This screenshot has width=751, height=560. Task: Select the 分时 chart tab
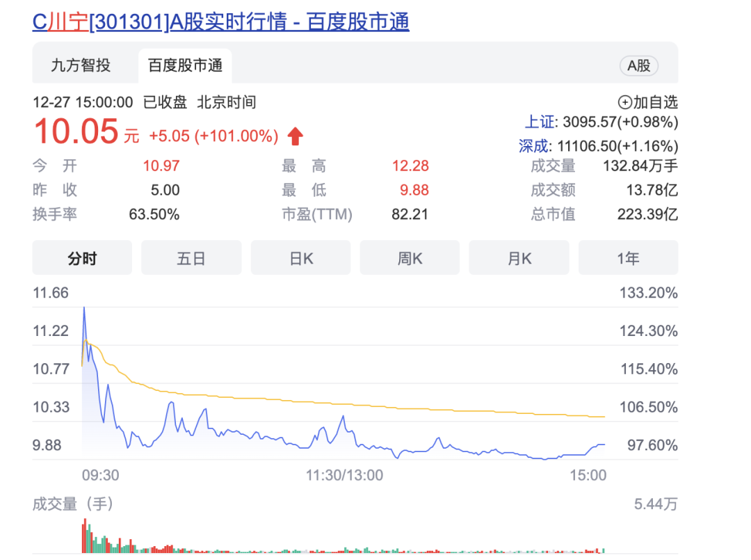[82, 257]
